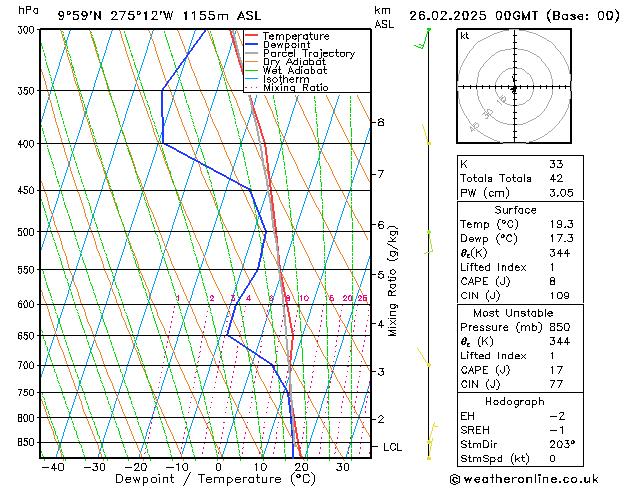
Task: Click the StmDir value 203°
Action: [x=561, y=444]
